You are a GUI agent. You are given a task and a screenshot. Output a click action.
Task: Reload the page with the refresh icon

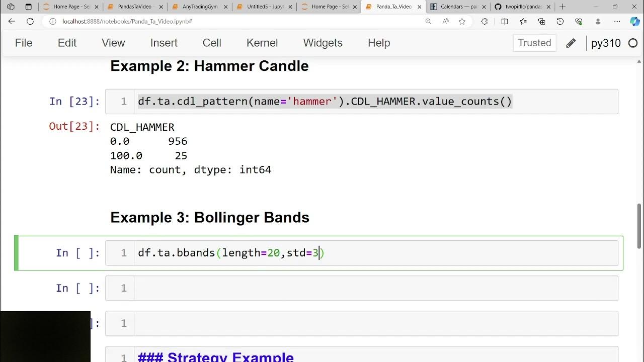30,22
